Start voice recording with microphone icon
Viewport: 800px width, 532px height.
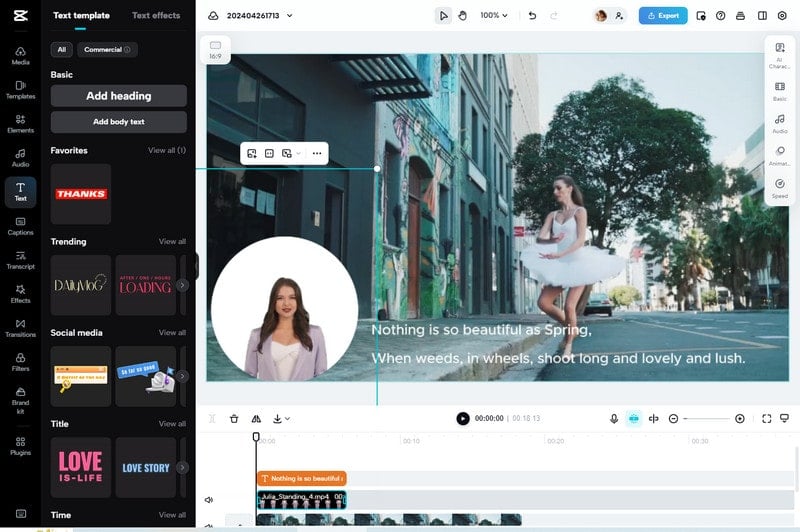(x=614, y=419)
